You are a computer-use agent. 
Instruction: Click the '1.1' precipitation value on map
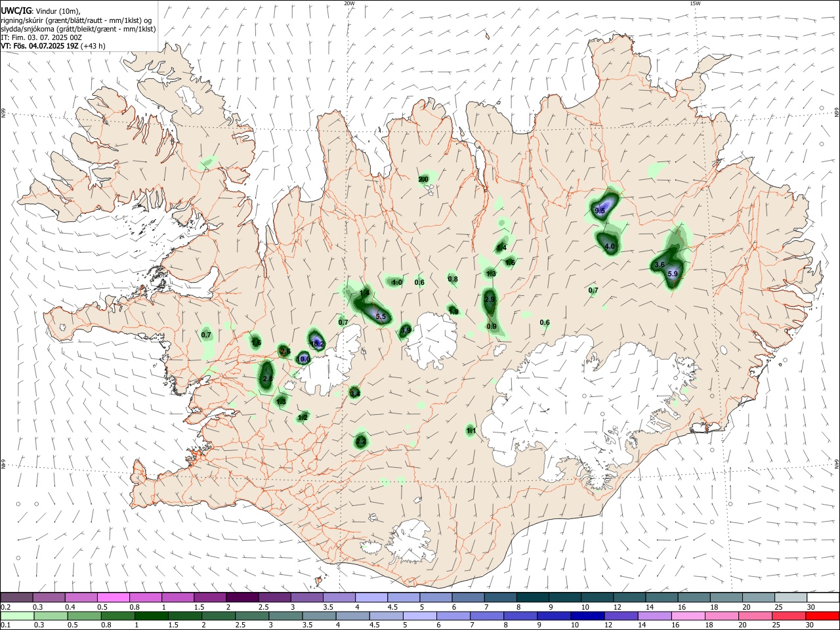471,430
